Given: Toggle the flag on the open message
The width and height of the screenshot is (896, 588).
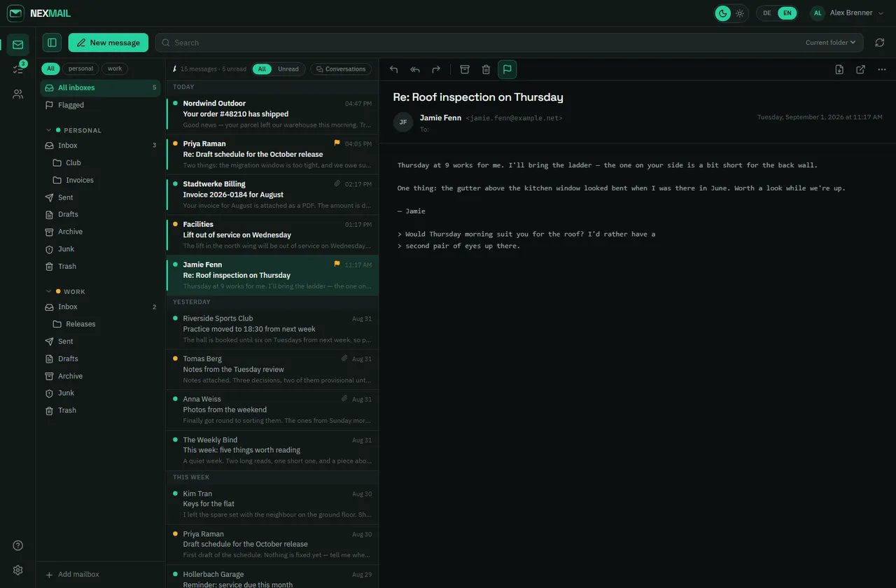Looking at the screenshot, I should (x=507, y=69).
